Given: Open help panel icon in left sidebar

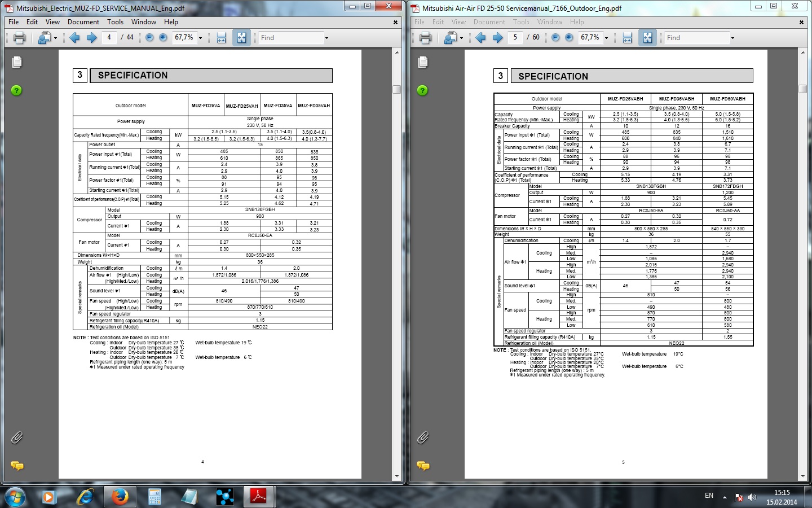Looking at the screenshot, I should [17, 90].
